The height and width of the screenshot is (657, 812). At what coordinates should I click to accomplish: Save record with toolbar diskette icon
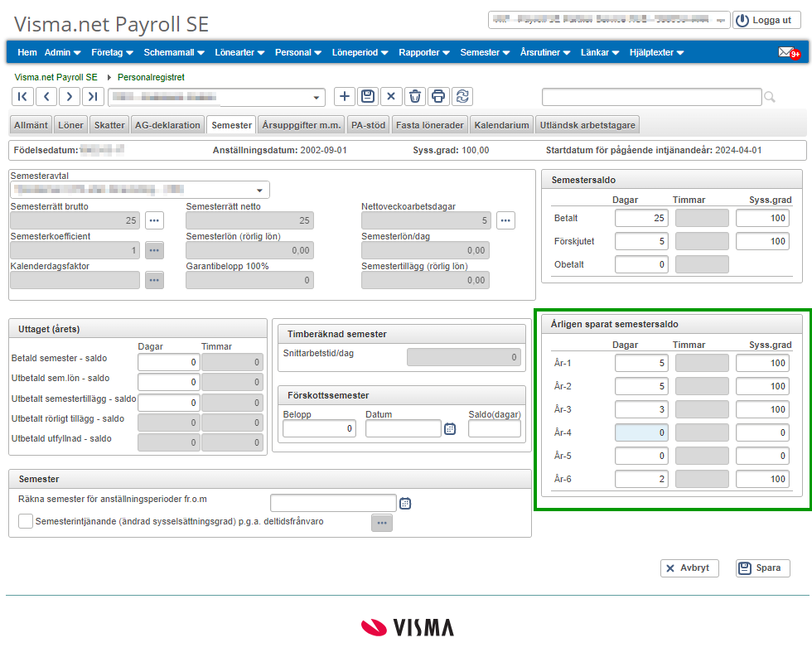click(x=368, y=96)
